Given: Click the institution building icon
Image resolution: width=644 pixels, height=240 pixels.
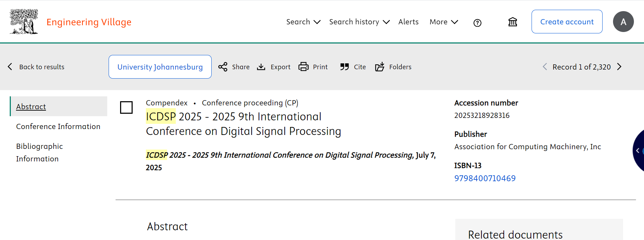Looking at the screenshot, I should coord(512,22).
